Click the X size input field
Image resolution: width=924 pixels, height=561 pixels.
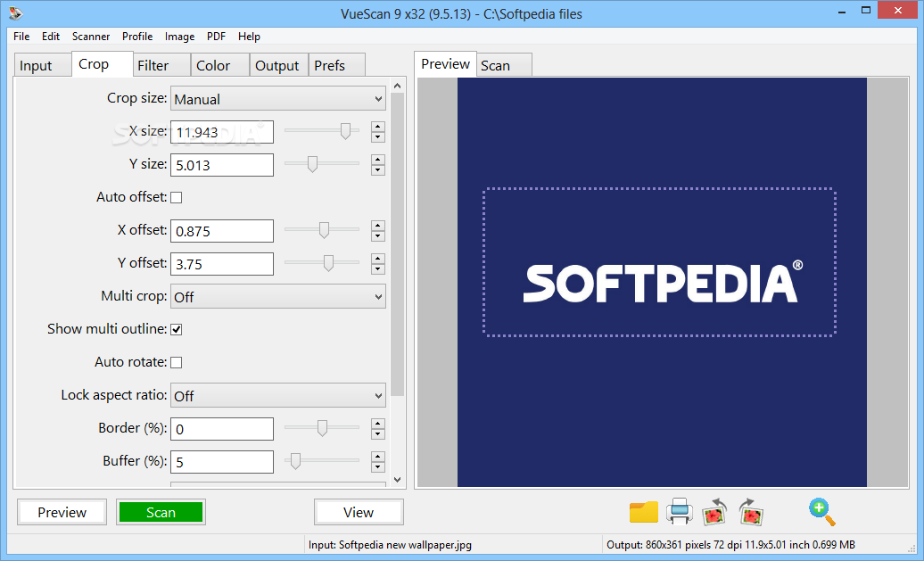click(x=222, y=132)
